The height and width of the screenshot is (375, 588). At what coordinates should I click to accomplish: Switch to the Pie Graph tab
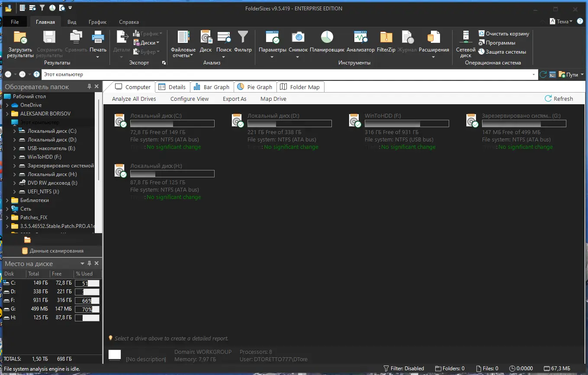(x=255, y=87)
